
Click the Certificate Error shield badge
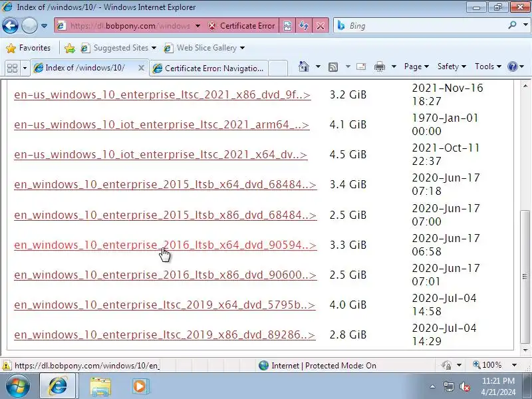[x=241, y=26]
